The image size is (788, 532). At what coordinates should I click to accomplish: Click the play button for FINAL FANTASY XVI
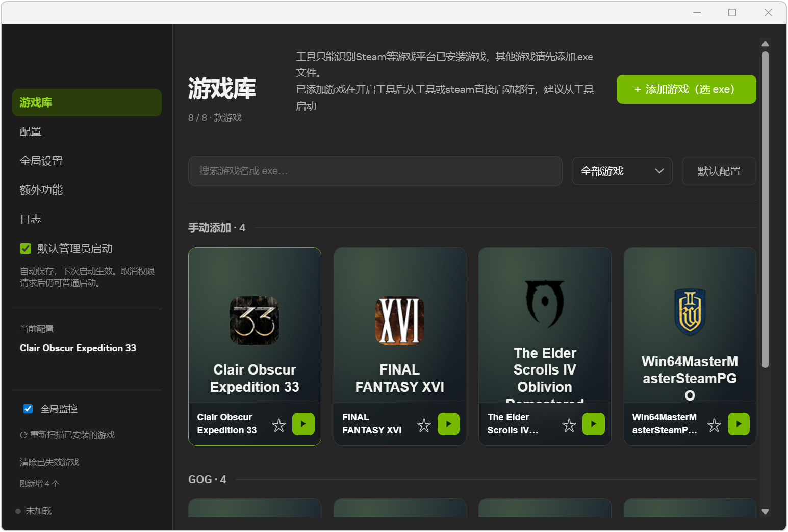coord(448,424)
